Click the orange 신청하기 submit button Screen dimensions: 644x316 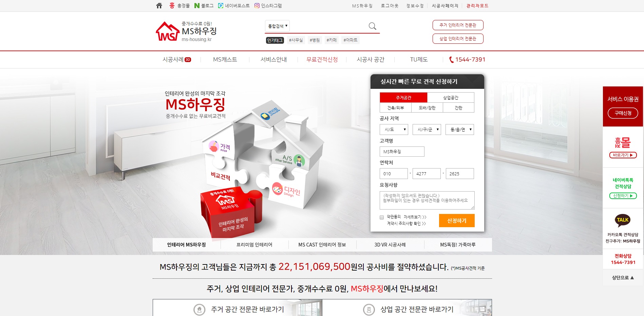point(457,221)
